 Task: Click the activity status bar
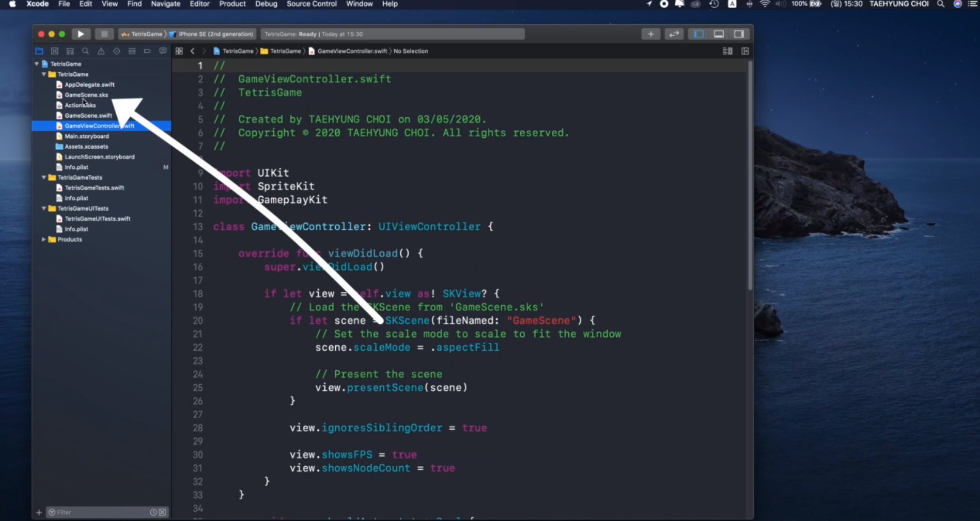393,34
